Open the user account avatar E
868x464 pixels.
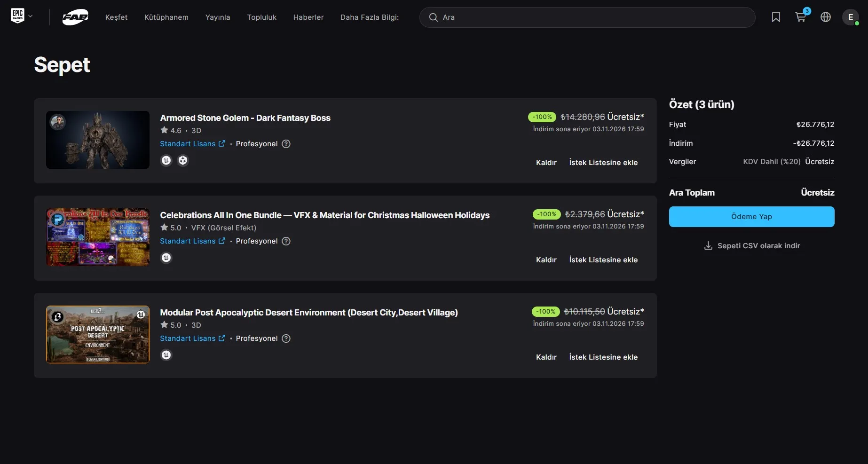point(851,17)
